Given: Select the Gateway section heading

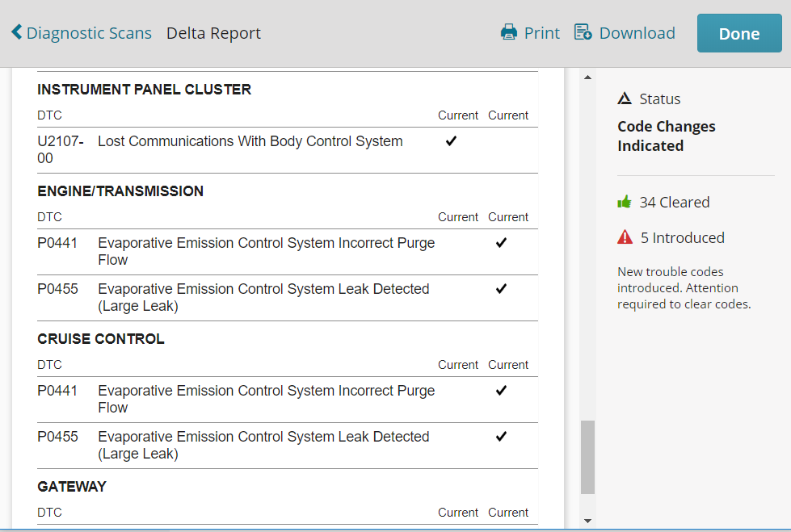Looking at the screenshot, I should [x=72, y=487].
